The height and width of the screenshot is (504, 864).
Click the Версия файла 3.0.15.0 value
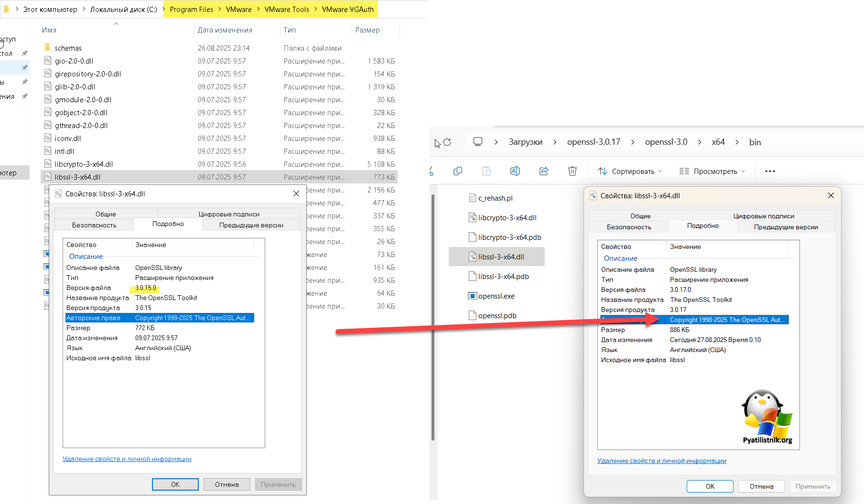(x=146, y=288)
